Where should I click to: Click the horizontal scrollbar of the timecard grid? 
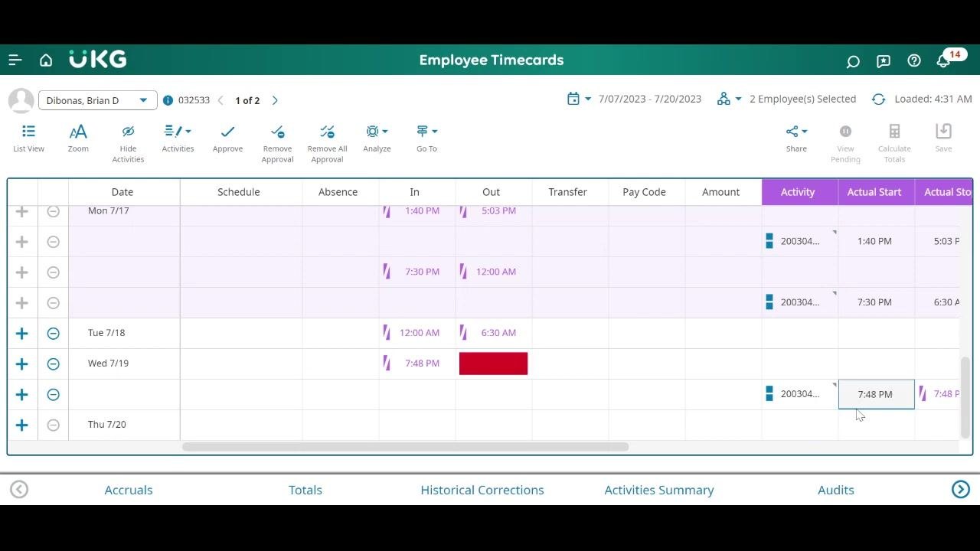coord(405,447)
